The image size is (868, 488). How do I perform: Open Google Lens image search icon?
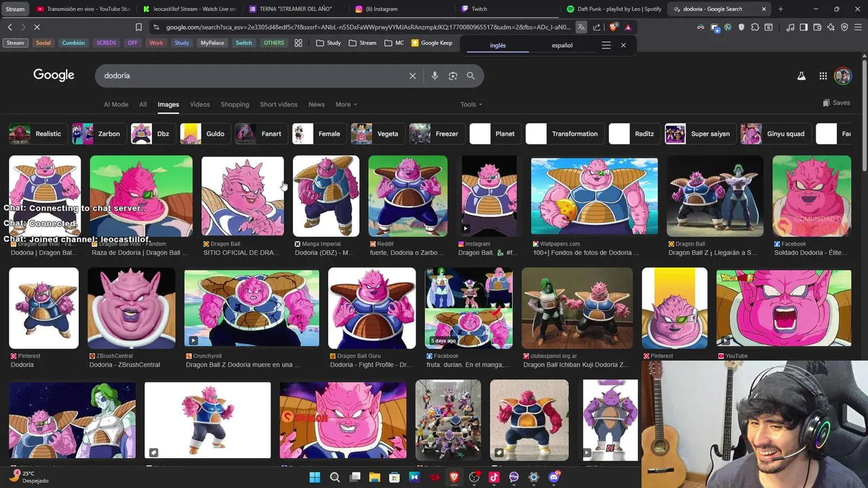coord(453,76)
